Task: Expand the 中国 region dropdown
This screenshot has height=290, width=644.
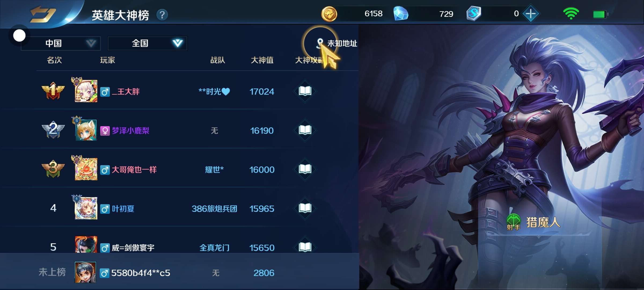Action: click(61, 43)
